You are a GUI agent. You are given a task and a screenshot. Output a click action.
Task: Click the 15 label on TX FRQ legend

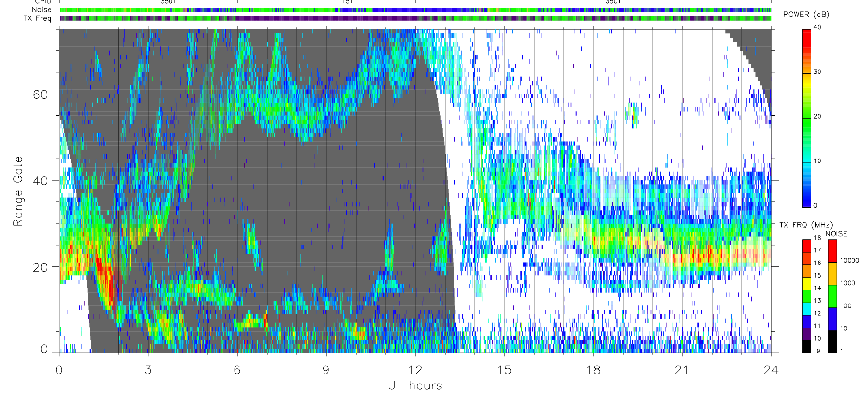pyautogui.click(x=817, y=276)
